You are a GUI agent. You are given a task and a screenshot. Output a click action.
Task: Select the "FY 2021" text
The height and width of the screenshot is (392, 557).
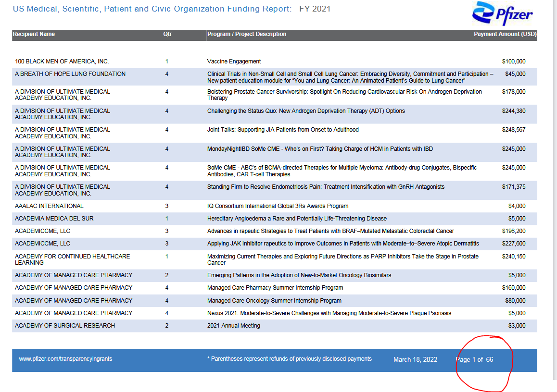point(315,9)
